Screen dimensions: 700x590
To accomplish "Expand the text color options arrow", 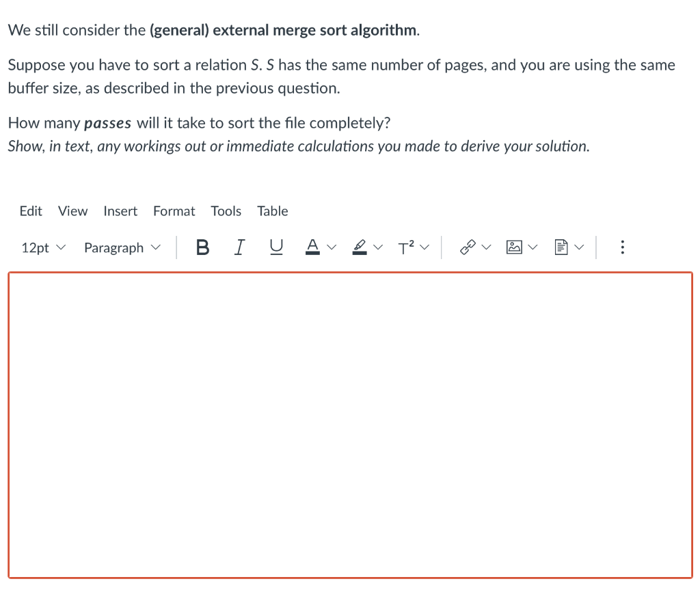I will pyautogui.click(x=332, y=247).
